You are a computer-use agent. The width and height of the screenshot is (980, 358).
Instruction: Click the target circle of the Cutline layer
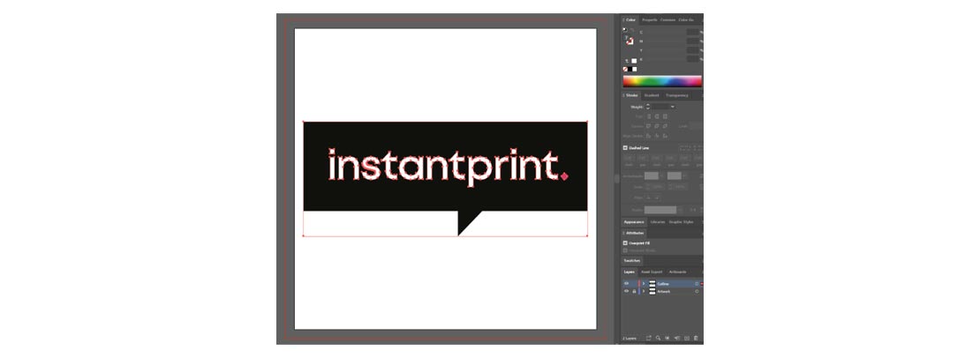click(x=697, y=284)
